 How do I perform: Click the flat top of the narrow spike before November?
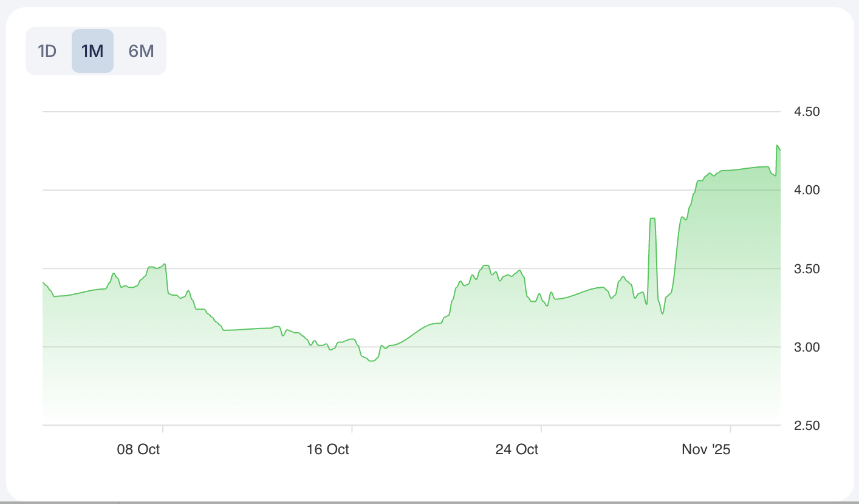tap(652, 218)
